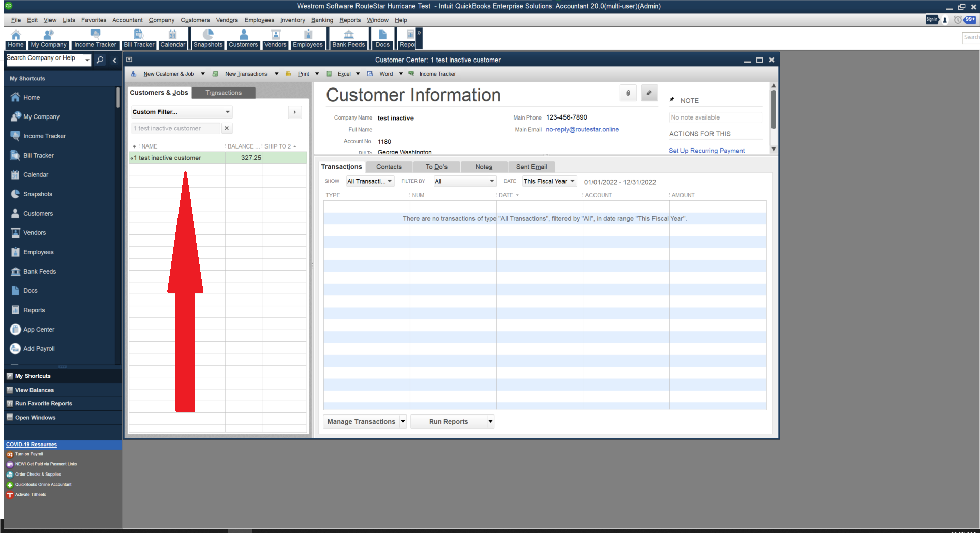This screenshot has height=533, width=980.
Task: Open the Vendors icon in the top icon bar
Action: pos(276,39)
